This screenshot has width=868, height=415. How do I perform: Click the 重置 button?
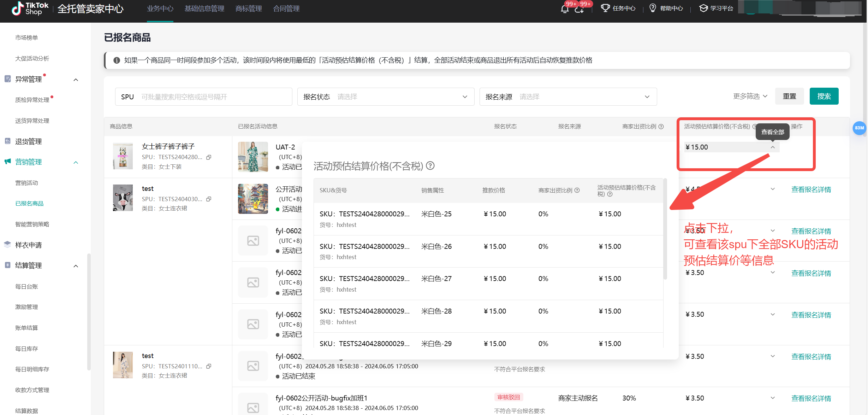click(x=789, y=96)
